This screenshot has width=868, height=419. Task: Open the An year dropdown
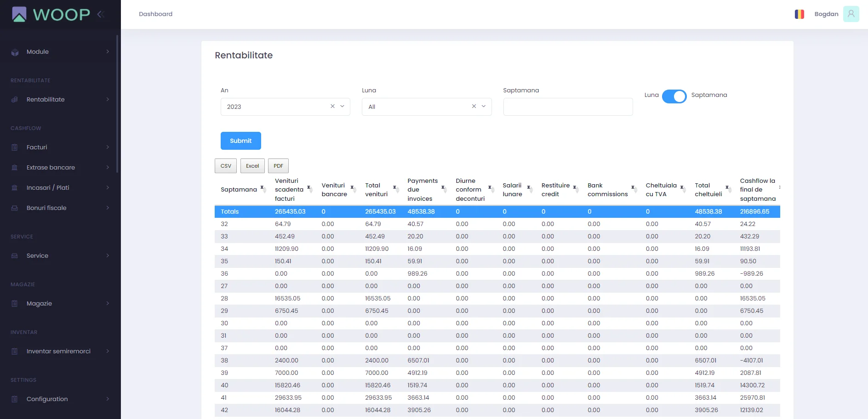(342, 106)
